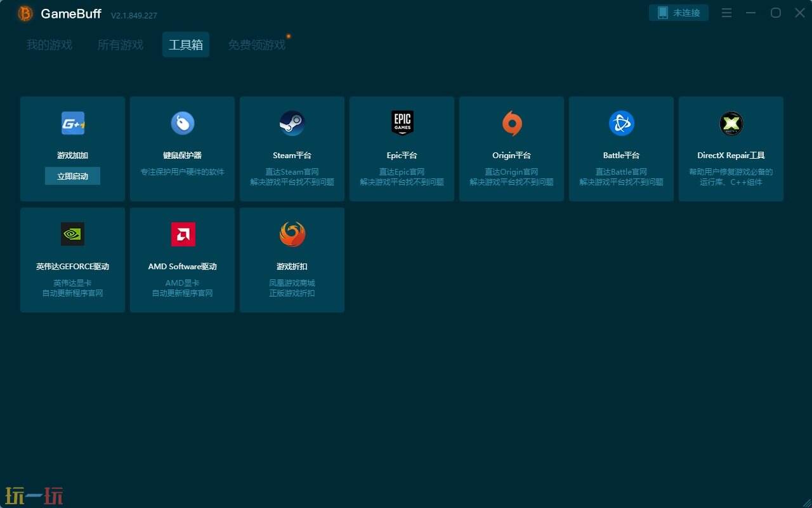
Task: Click the 游戏加加 title text
Action: [x=73, y=156]
